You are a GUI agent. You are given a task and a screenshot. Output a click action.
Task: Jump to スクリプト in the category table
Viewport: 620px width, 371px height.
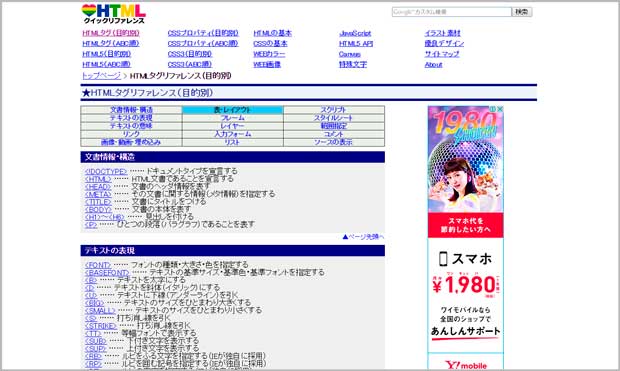click(x=333, y=110)
